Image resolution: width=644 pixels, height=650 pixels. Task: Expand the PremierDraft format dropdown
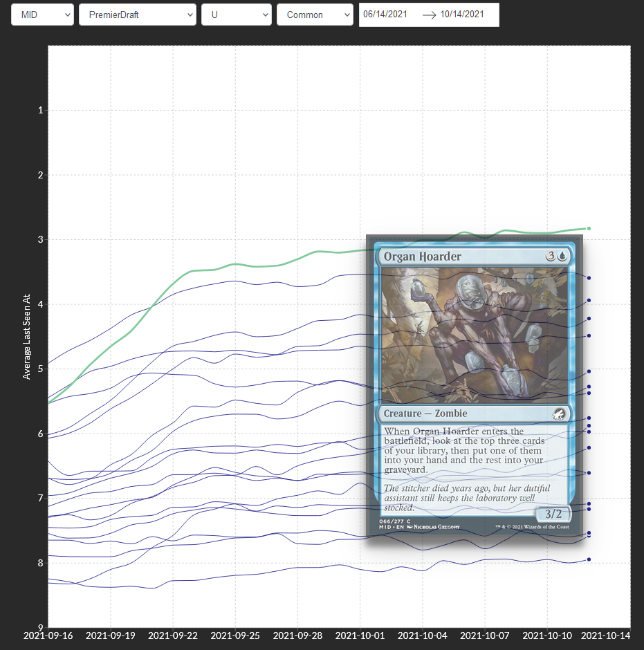click(x=137, y=15)
